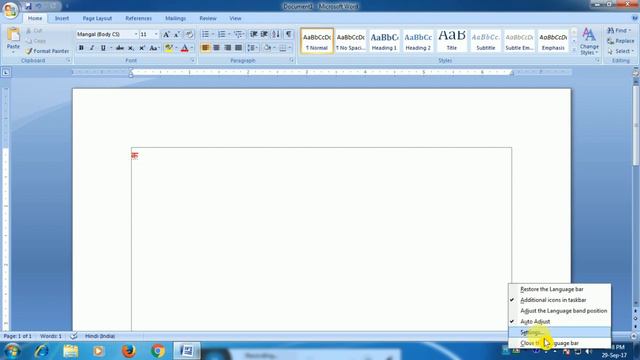Apply Superscript formatting
The height and width of the screenshot is (360, 640).
[x=142, y=48]
